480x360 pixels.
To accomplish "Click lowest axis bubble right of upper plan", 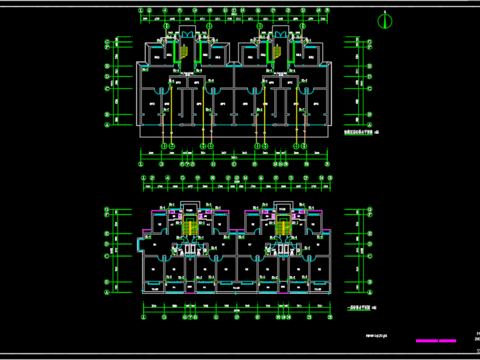I will 369,125.
